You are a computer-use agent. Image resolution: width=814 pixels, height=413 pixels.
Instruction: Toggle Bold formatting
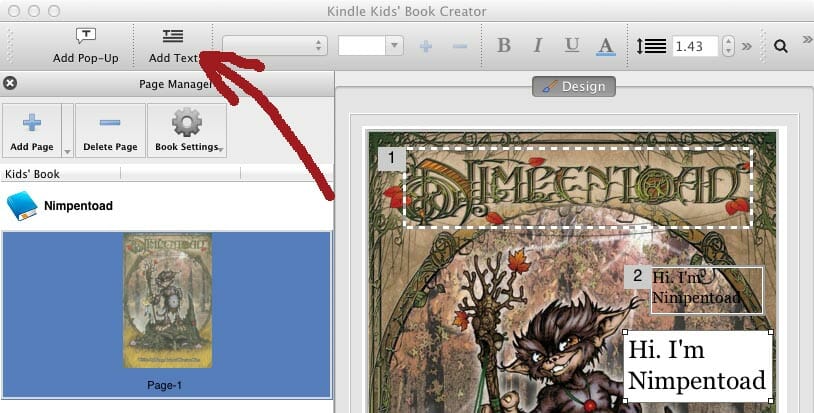(x=504, y=46)
